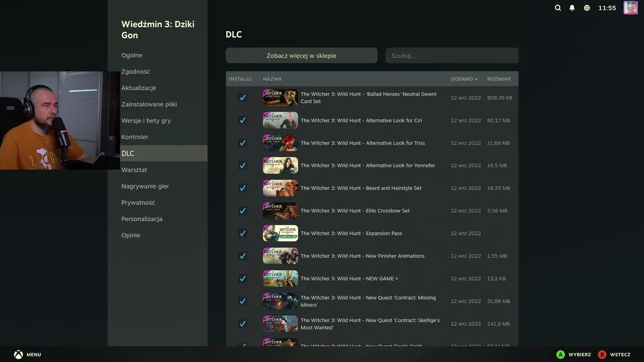Click the Expansion Pass thumbnail

280,233
